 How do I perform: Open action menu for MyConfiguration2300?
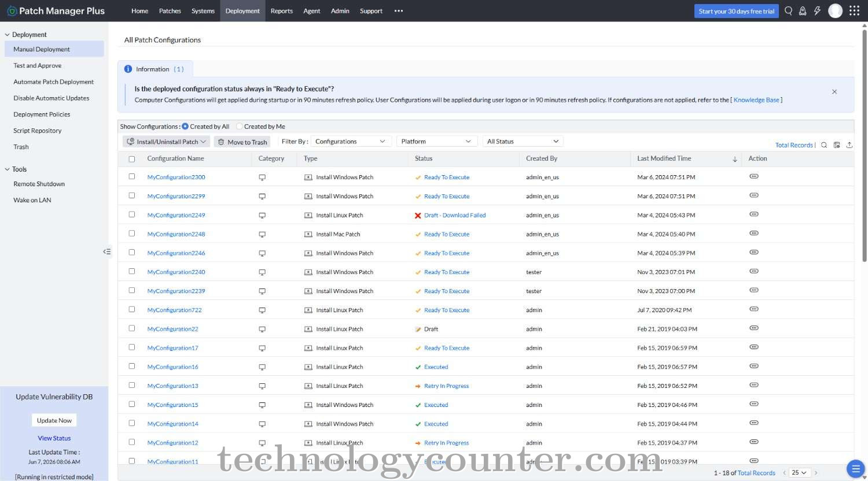click(x=753, y=176)
